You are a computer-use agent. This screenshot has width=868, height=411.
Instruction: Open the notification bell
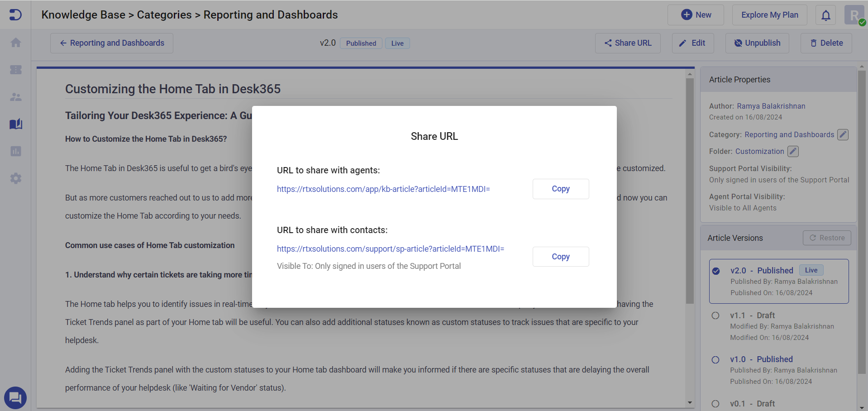point(825,15)
